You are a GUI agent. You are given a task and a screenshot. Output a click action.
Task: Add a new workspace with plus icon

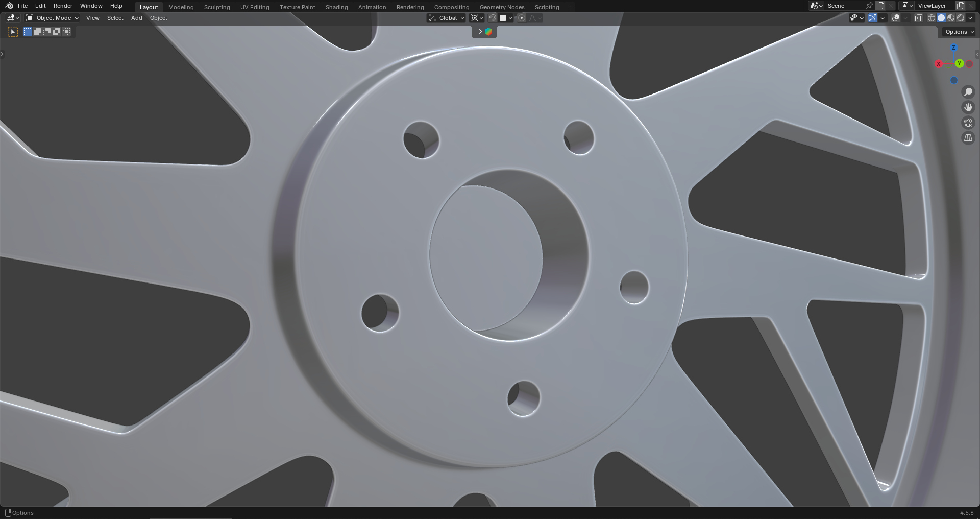tap(570, 7)
